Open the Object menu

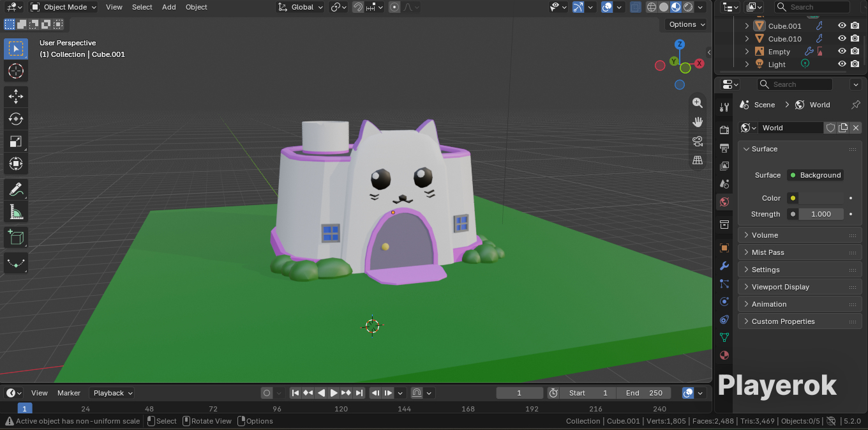(x=197, y=7)
